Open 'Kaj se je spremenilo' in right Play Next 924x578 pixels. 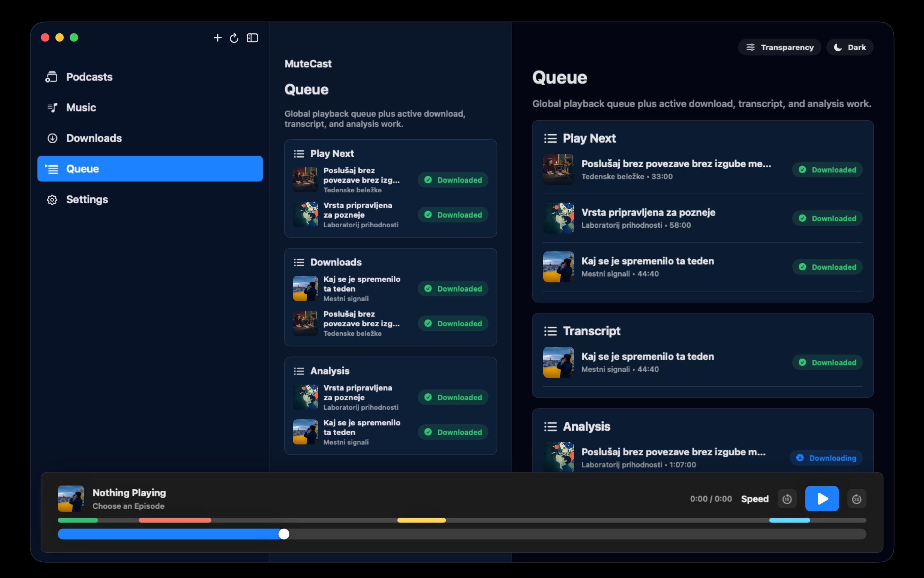[x=703, y=267]
